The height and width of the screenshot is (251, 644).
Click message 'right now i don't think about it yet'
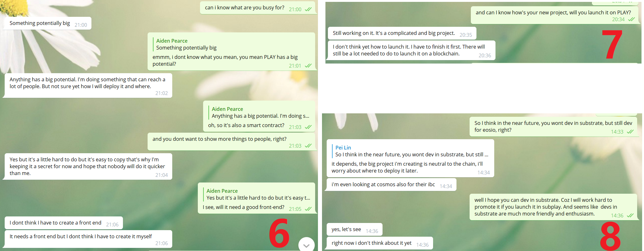tap(380, 243)
